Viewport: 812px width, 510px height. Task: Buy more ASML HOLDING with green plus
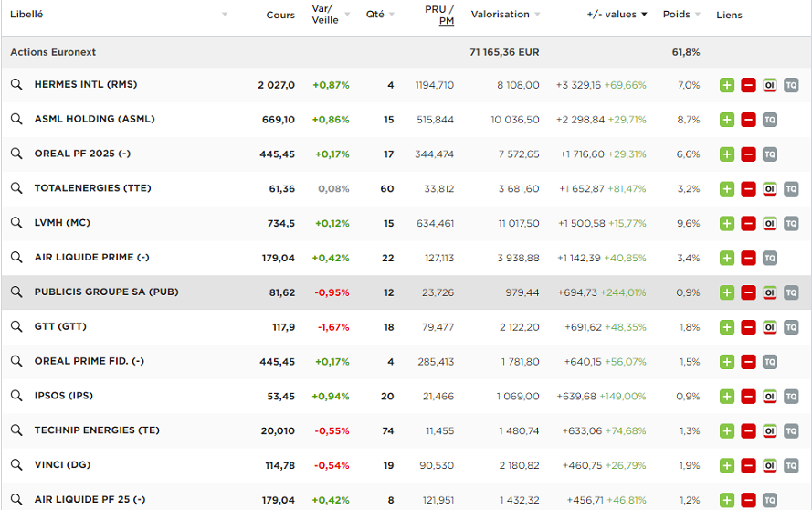pyautogui.click(x=727, y=120)
